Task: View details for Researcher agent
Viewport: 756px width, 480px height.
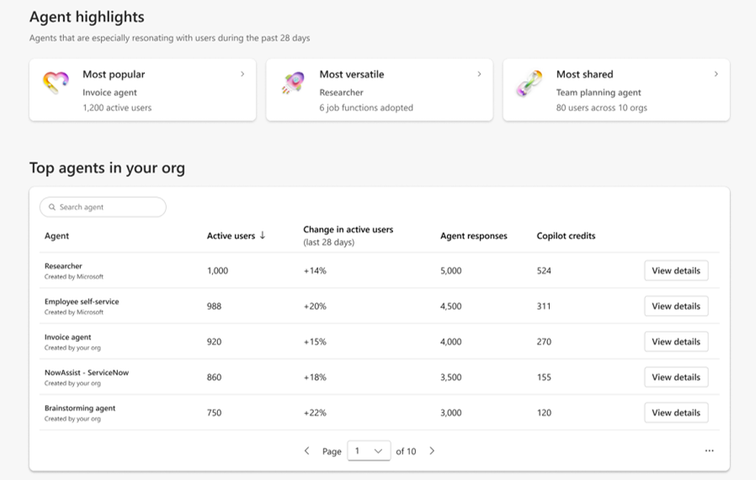Action: [x=676, y=271]
